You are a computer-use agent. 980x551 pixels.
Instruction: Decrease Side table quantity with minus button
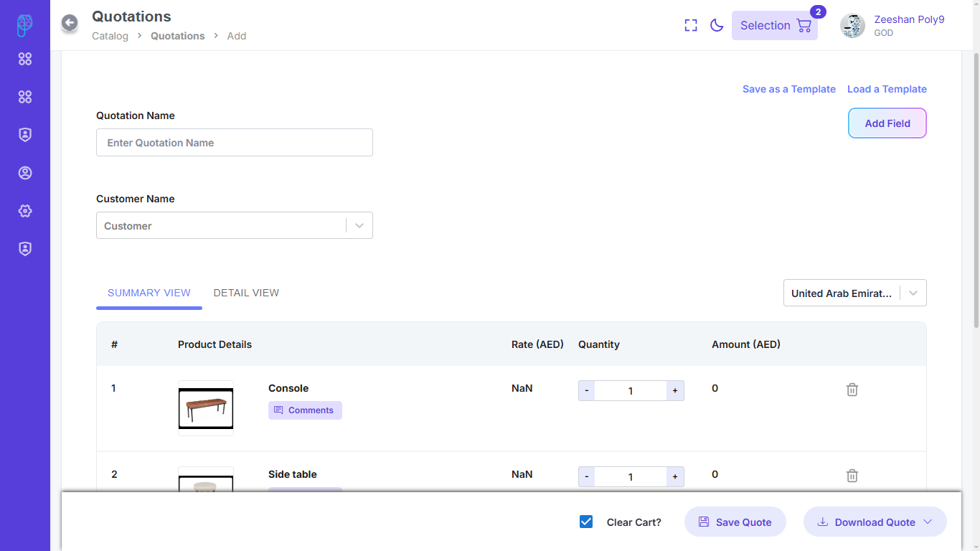click(x=587, y=477)
